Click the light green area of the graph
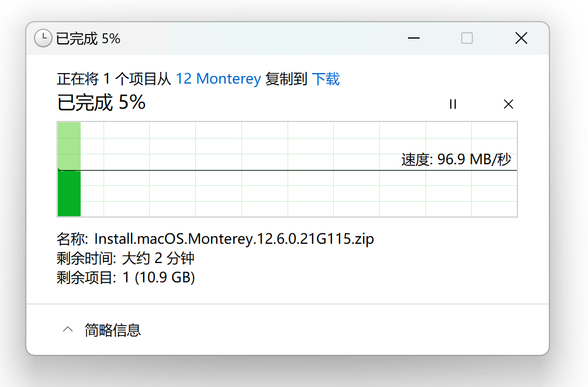 (x=69, y=145)
